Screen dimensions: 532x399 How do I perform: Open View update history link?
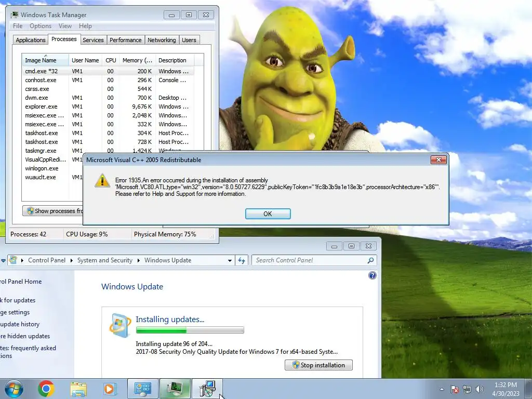pos(20,324)
